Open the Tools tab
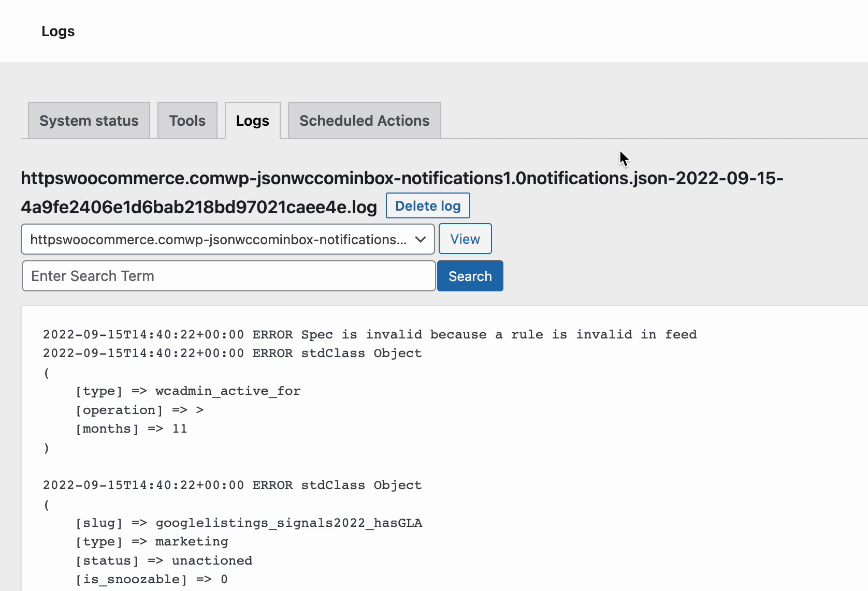Viewport: 868px width, 591px height. point(187,120)
